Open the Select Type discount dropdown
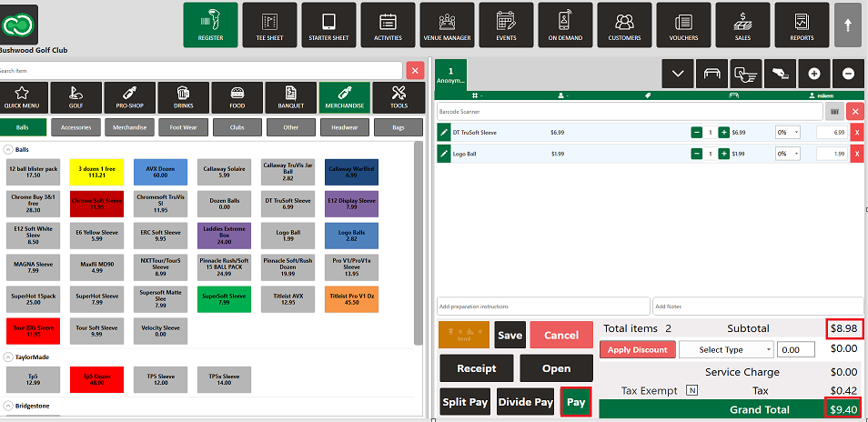The height and width of the screenshot is (422, 868). pyautogui.click(x=727, y=349)
